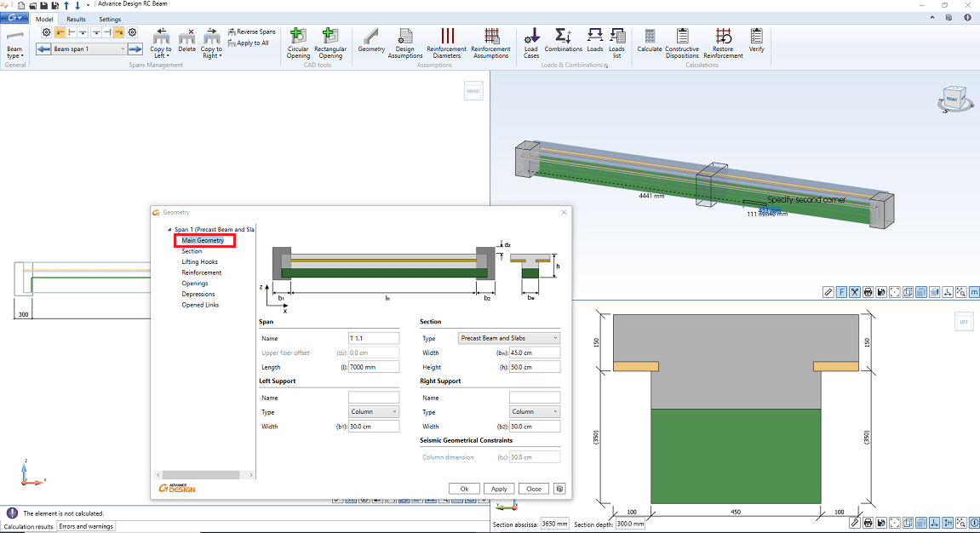
Task: Click Close in the Geometry dialog
Action: pyautogui.click(x=534, y=489)
